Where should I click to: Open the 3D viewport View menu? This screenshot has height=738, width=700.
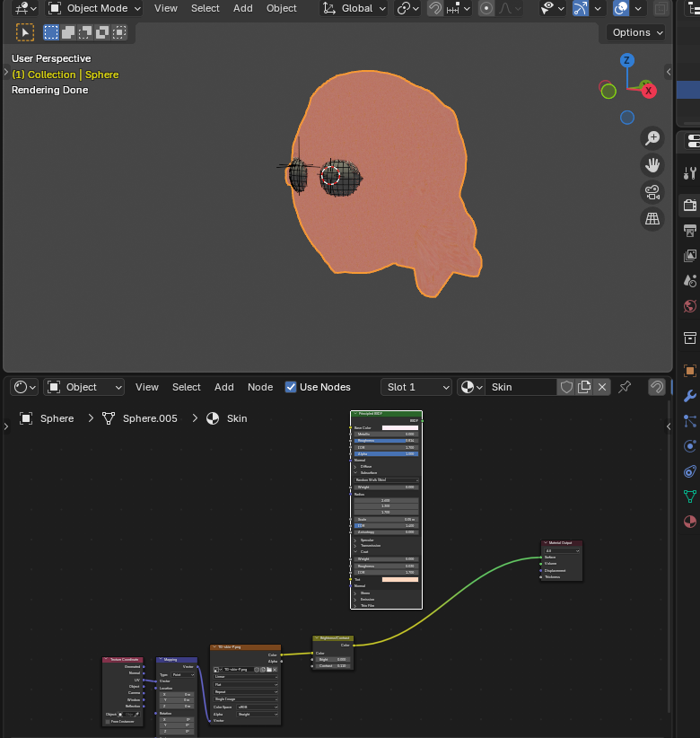tap(166, 8)
